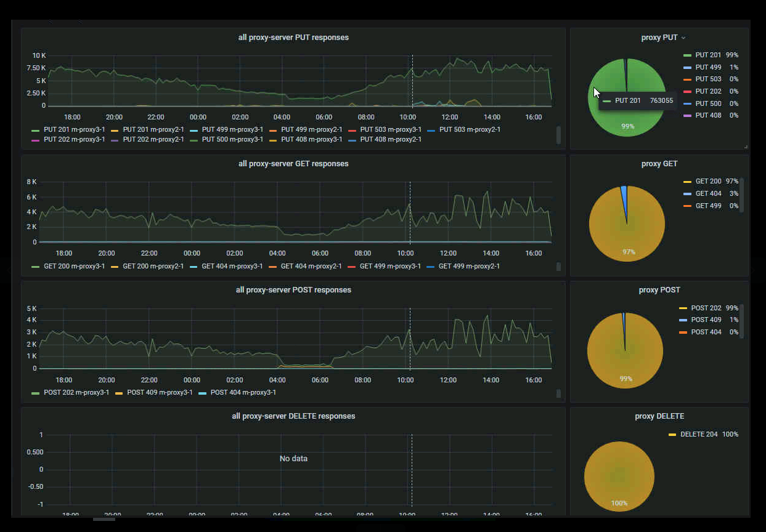Open the all proxy-server GET responses title menu
The height and width of the screenshot is (532, 766).
click(293, 164)
